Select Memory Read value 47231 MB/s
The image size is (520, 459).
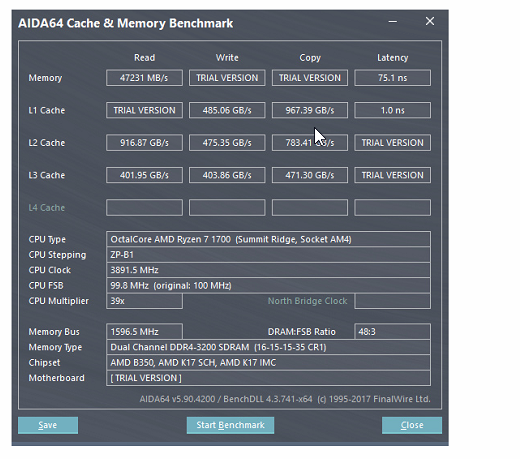[144, 78]
